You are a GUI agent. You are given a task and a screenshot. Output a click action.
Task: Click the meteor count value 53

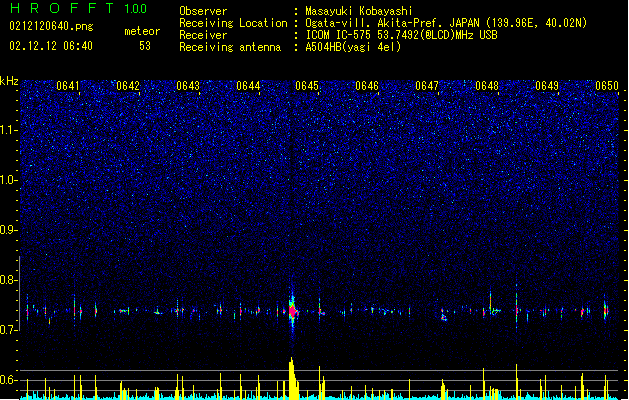click(145, 46)
